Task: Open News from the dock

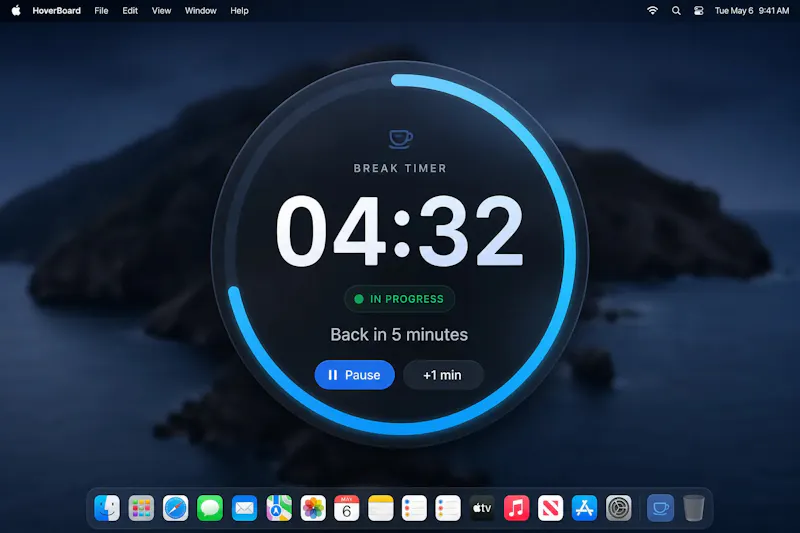Action: point(551,508)
